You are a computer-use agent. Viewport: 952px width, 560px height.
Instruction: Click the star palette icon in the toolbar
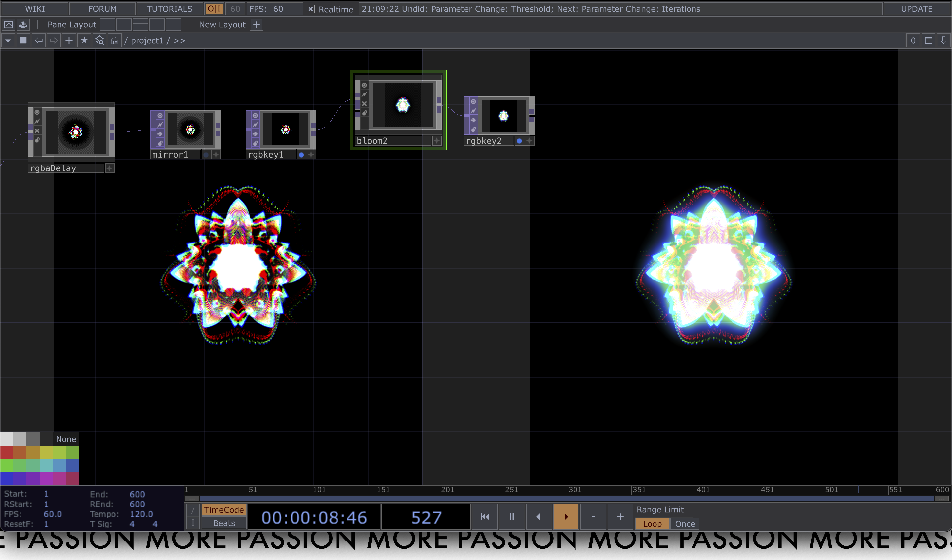coord(84,40)
